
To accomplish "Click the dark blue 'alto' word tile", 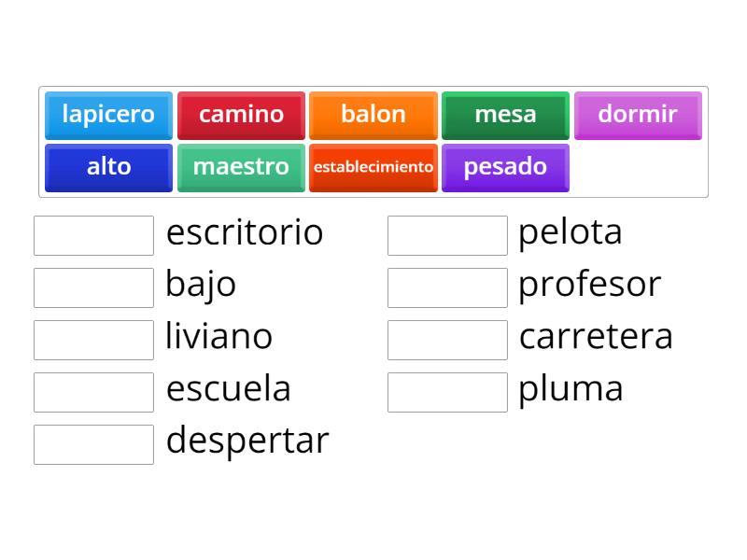I will click(108, 167).
